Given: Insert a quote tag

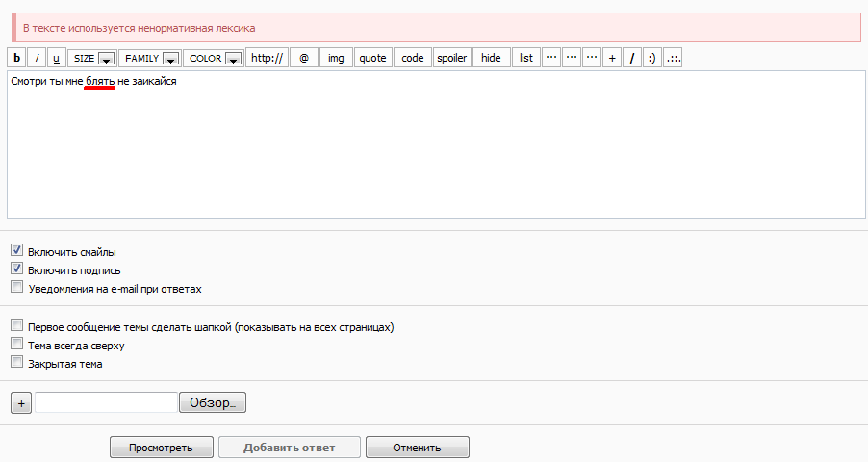Looking at the screenshot, I should pyautogui.click(x=372, y=58).
